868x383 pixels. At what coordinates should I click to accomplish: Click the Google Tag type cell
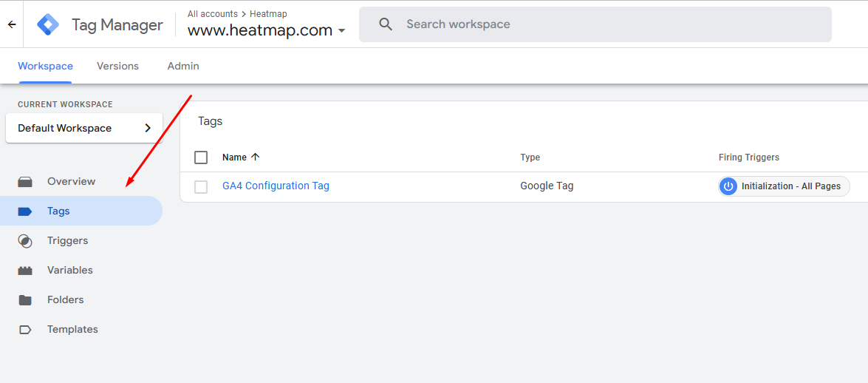pyautogui.click(x=547, y=186)
